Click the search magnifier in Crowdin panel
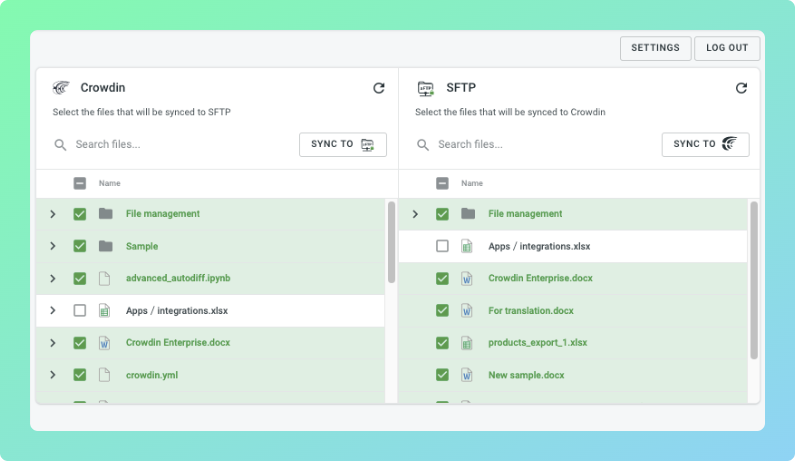Image resolution: width=795 pixels, height=461 pixels. [x=60, y=145]
